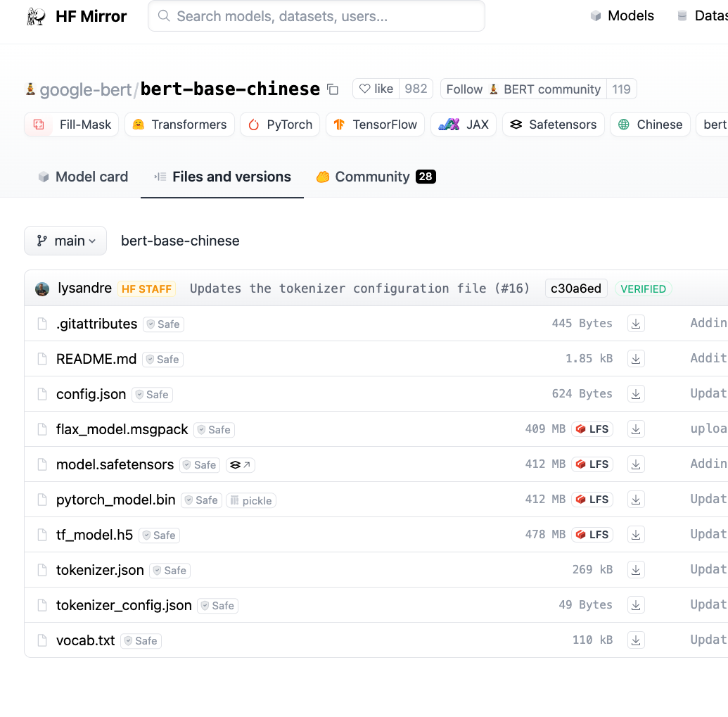Viewport: 728px width, 717px height.
Task: Click the LFS badge for flax_model.msgpack
Action: coord(592,429)
